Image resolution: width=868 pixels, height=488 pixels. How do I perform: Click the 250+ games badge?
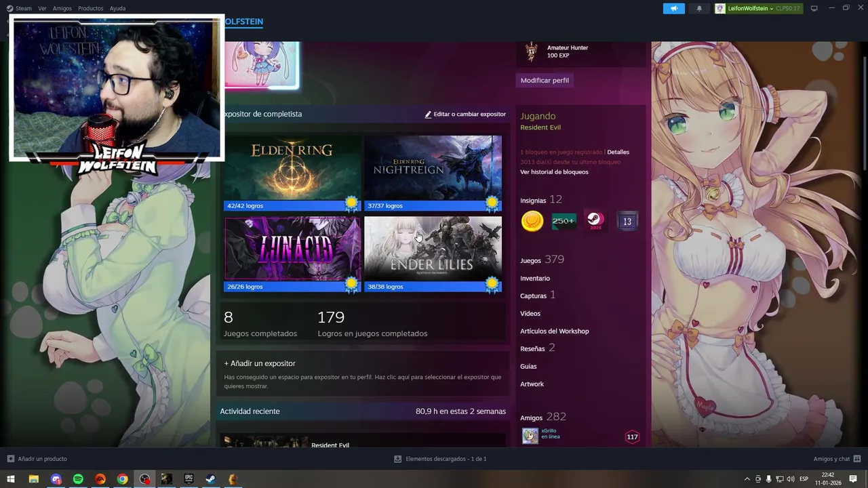pos(564,221)
